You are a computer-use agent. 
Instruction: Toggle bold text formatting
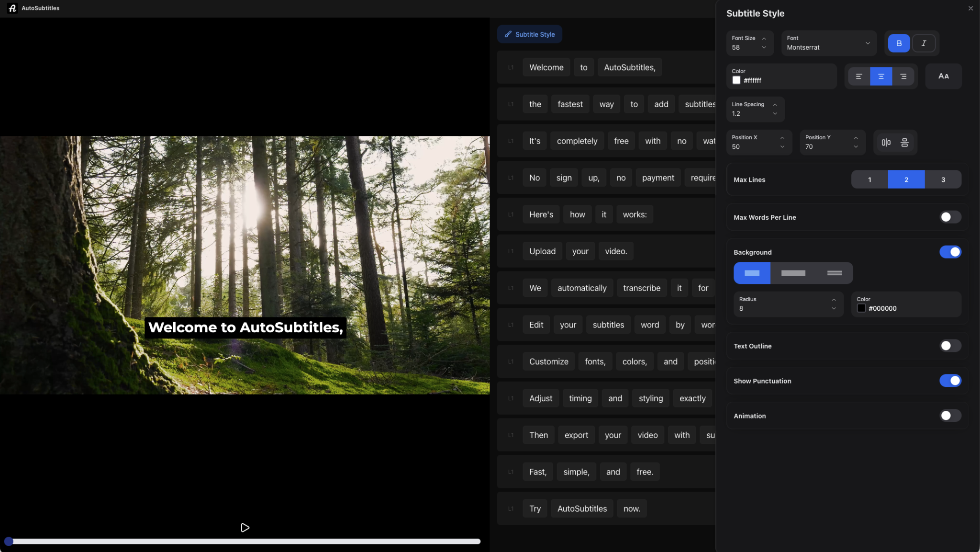(898, 43)
